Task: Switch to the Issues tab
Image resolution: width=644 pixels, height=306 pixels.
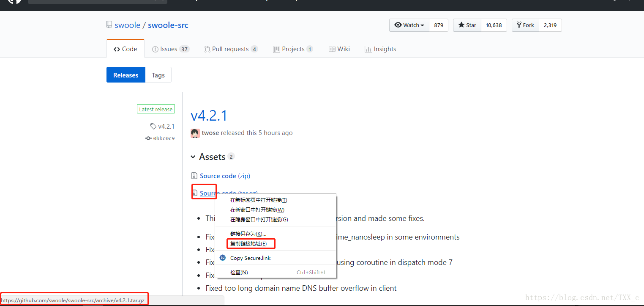Action: [171, 49]
